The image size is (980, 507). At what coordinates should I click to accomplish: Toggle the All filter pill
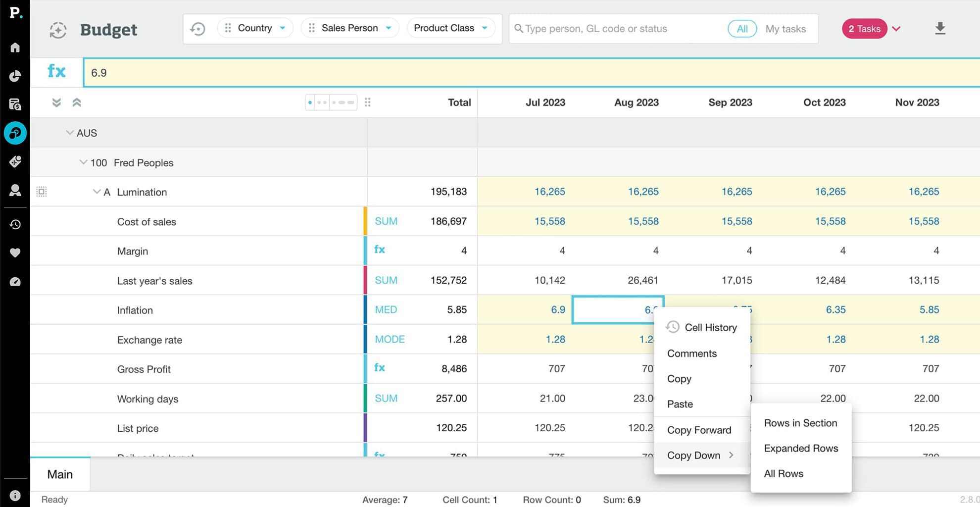tap(741, 29)
